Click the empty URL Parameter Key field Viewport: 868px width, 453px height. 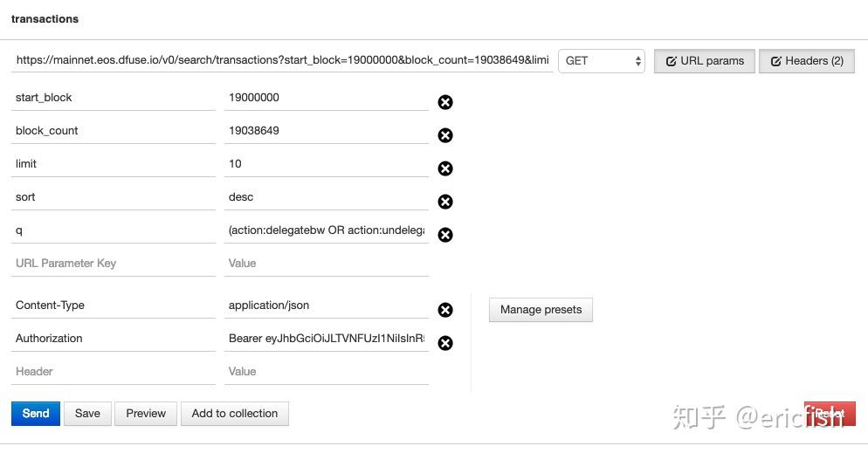tap(114, 264)
